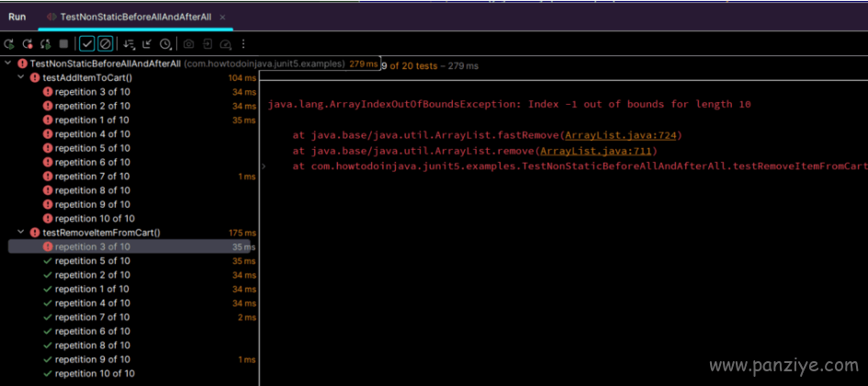
Task: Import tests from file icon
Action: pos(207,44)
